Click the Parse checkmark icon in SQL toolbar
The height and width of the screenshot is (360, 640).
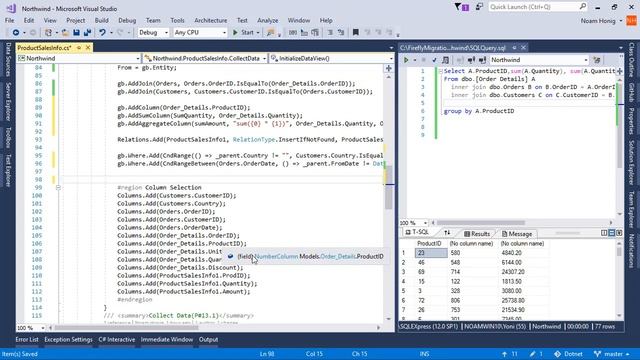click(434, 60)
